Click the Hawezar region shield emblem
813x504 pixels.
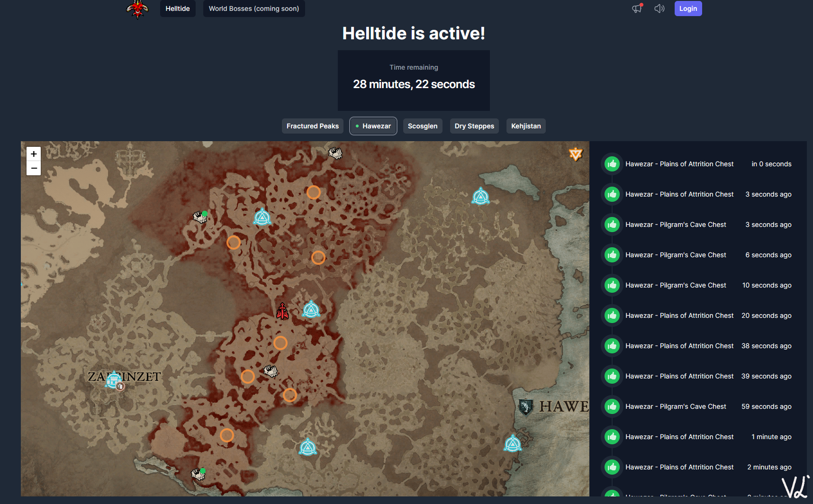(525, 407)
